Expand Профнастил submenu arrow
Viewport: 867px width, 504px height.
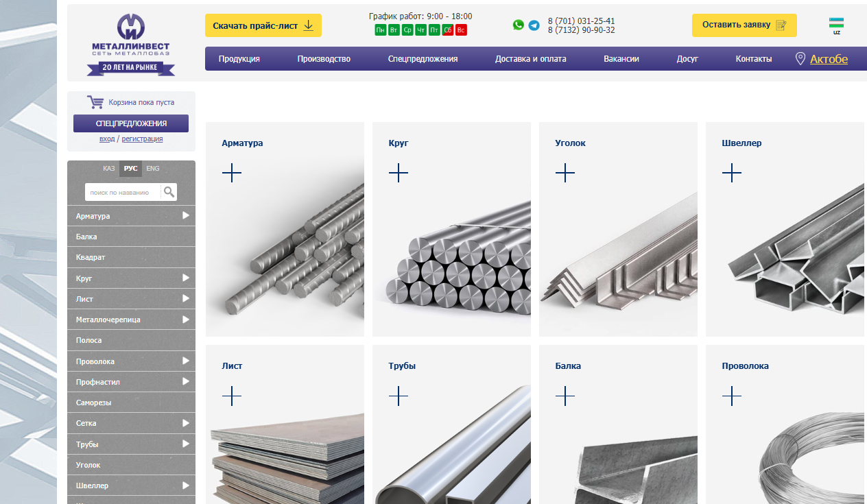coord(186,381)
